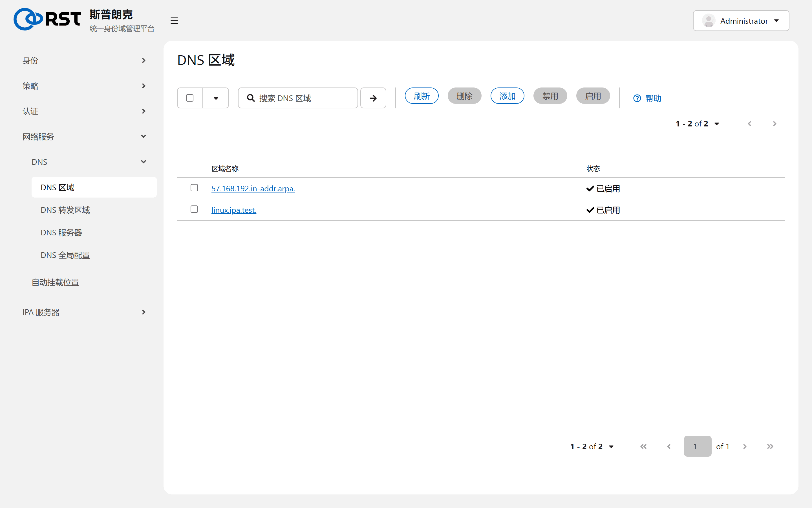Click 已启用 status of 57.168.192.in-addr.arpa.

[x=603, y=189]
